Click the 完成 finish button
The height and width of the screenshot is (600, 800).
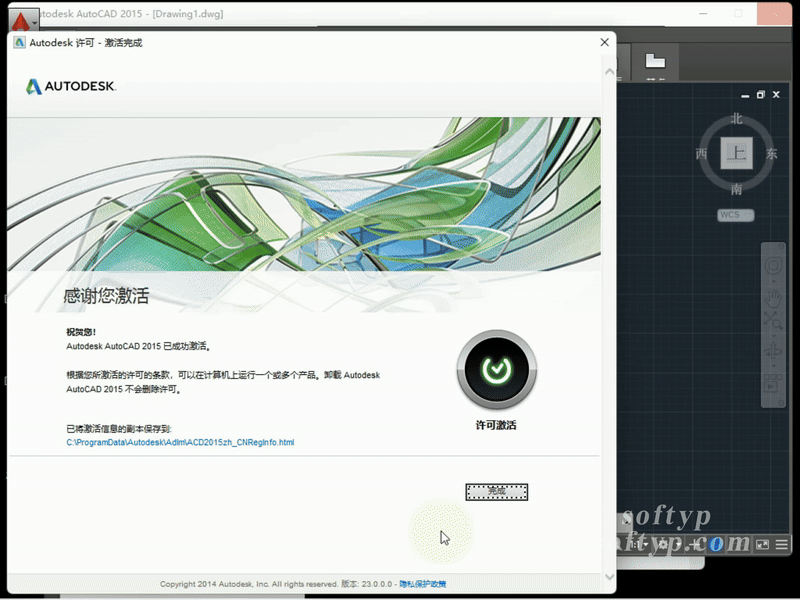click(x=496, y=491)
